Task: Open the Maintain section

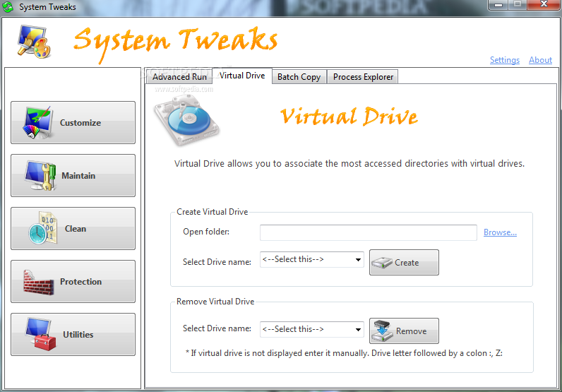Action: pos(73,175)
